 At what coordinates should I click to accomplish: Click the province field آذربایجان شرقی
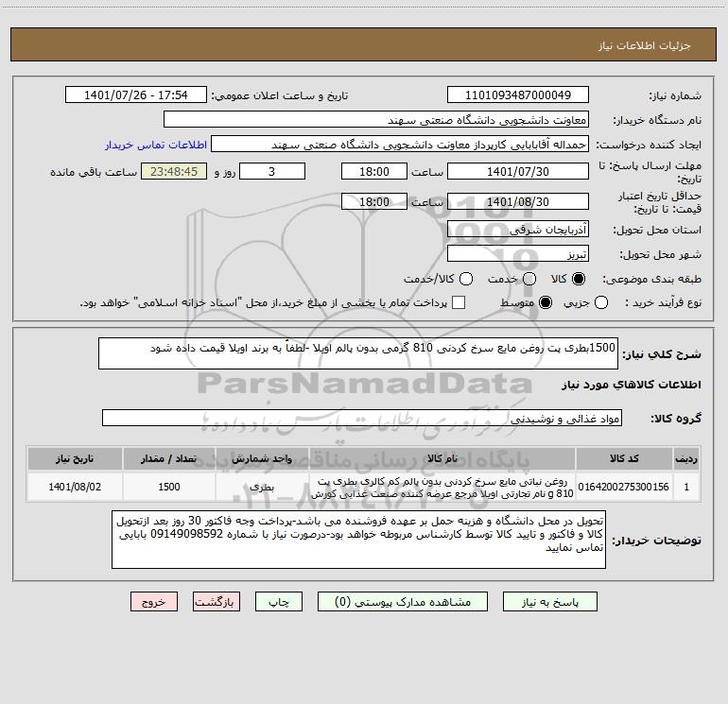tap(518, 230)
